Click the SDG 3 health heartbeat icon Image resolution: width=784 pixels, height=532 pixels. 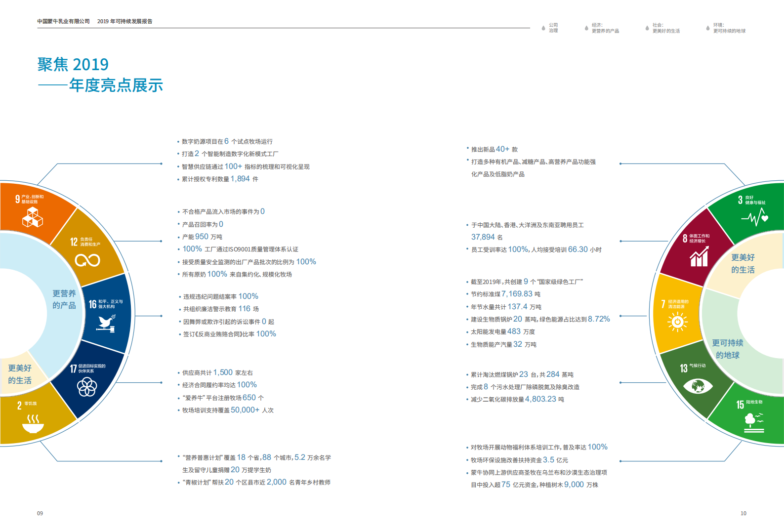(x=754, y=217)
